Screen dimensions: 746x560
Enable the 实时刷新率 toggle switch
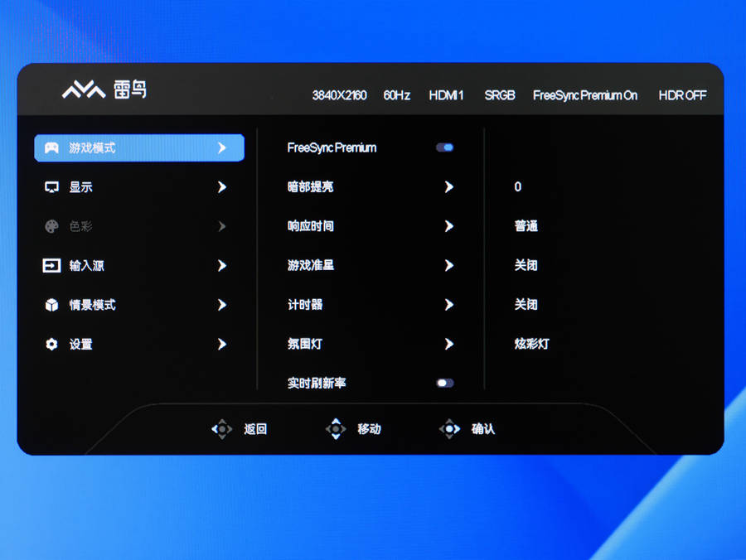[x=445, y=384]
